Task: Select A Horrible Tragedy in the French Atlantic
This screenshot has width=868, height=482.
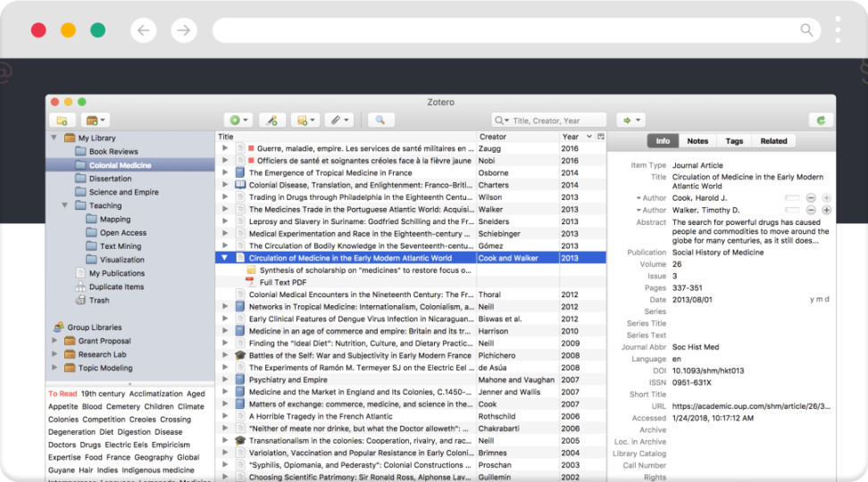Action: (x=321, y=416)
